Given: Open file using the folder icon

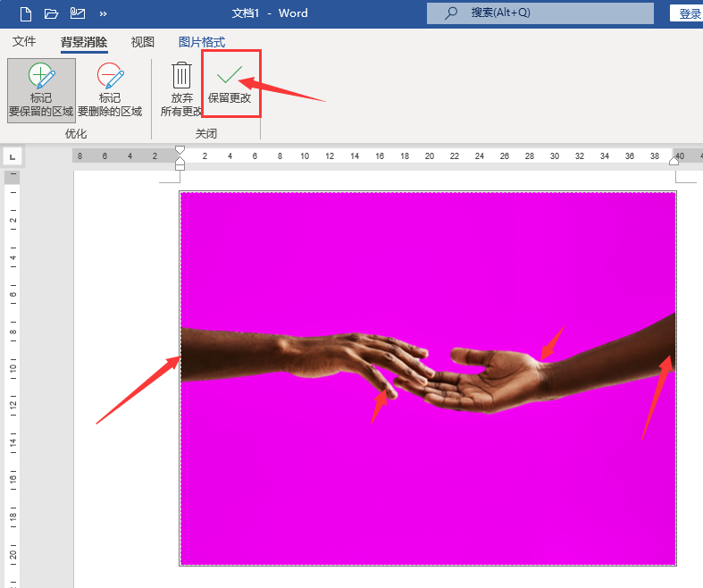Looking at the screenshot, I should (51, 13).
